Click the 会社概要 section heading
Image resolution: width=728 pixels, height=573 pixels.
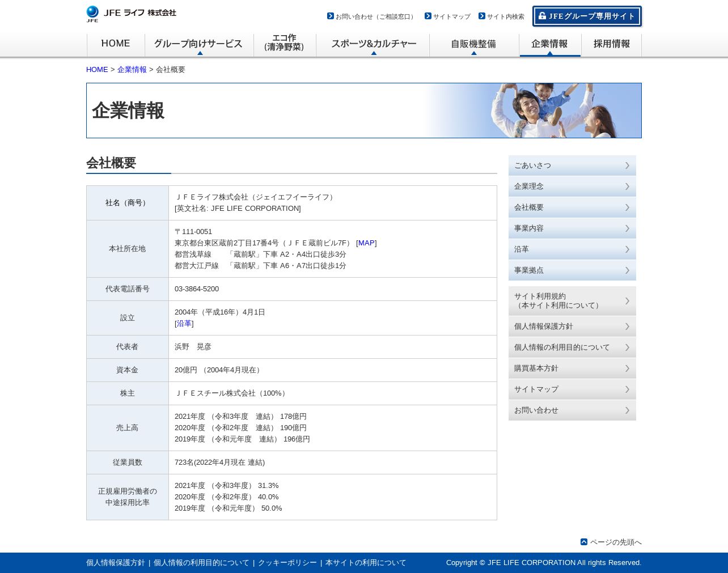(x=111, y=163)
